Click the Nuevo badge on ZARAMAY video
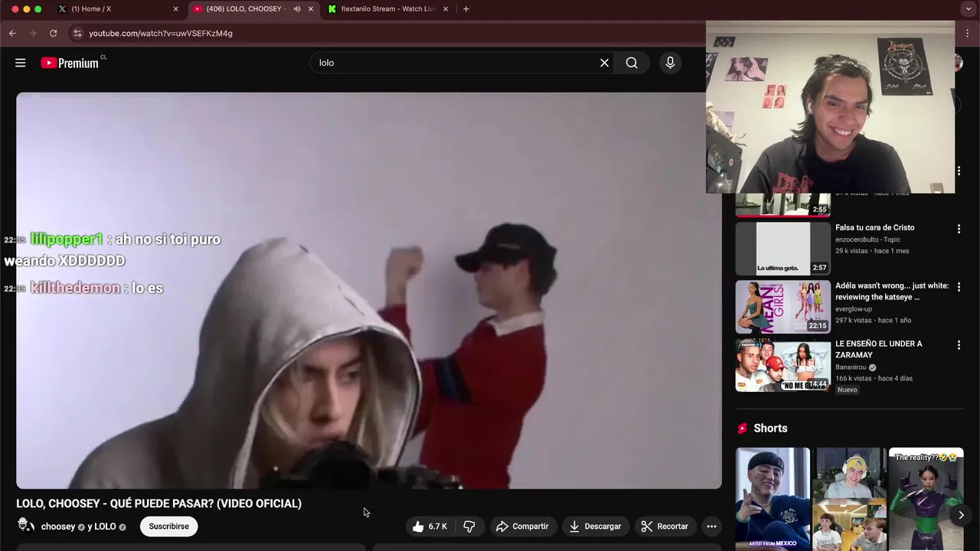 848,390
